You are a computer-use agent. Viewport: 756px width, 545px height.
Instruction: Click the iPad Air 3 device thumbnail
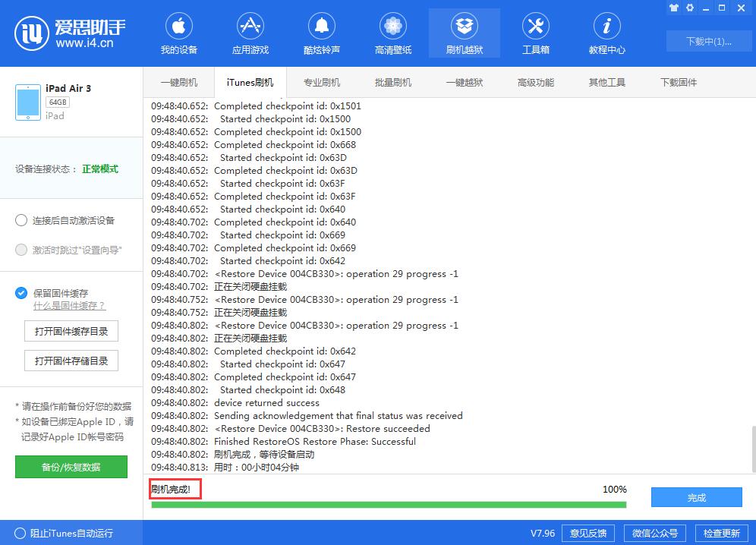click(28, 102)
